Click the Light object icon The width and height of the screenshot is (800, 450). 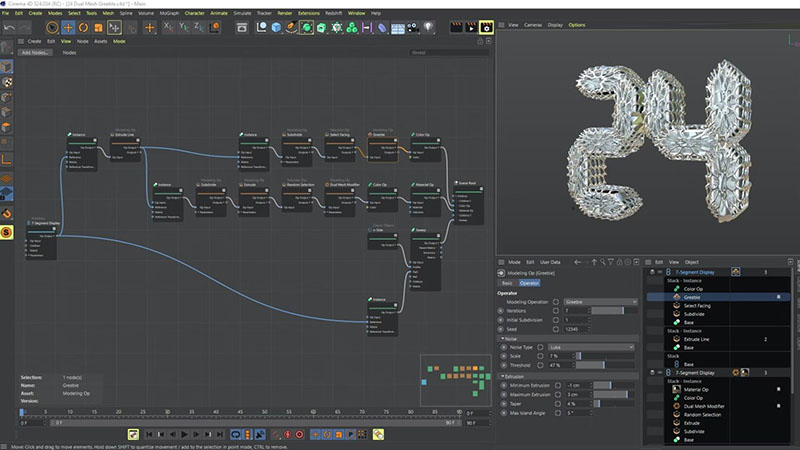point(428,27)
